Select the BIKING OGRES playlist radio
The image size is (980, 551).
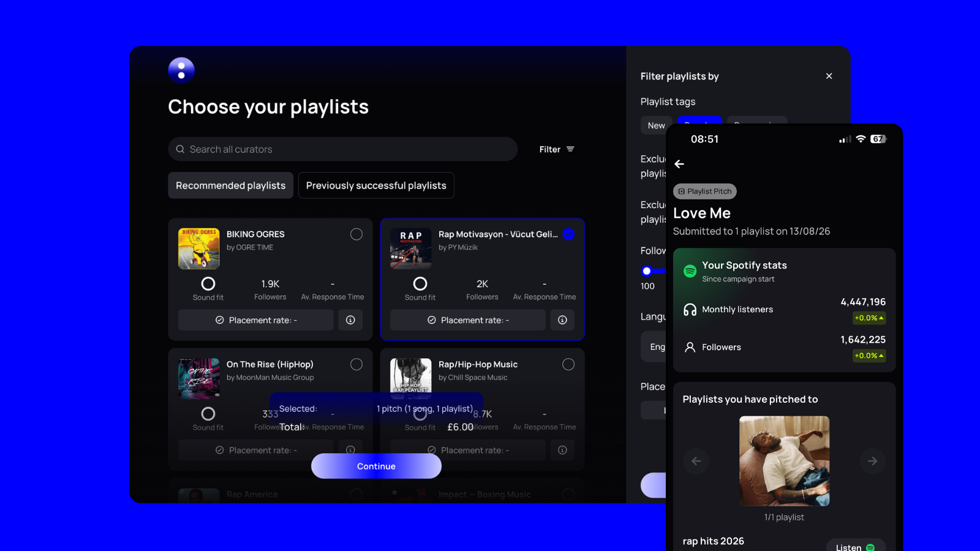[356, 234]
